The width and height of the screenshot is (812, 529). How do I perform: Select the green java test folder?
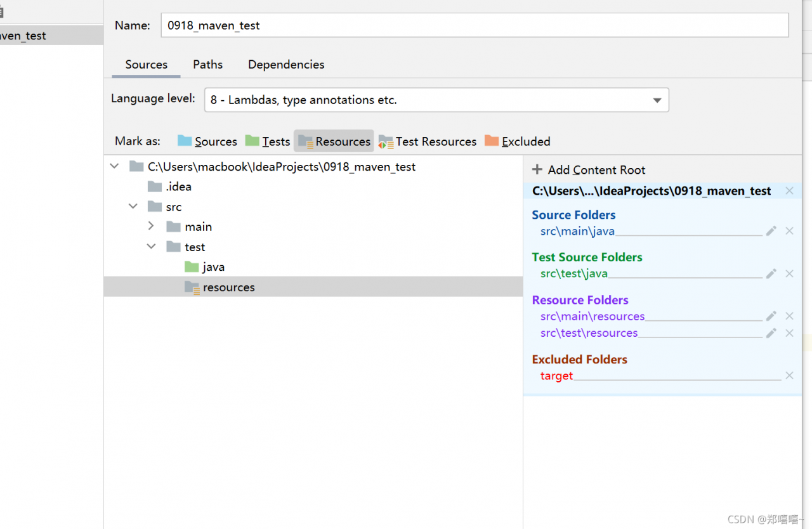(x=204, y=267)
